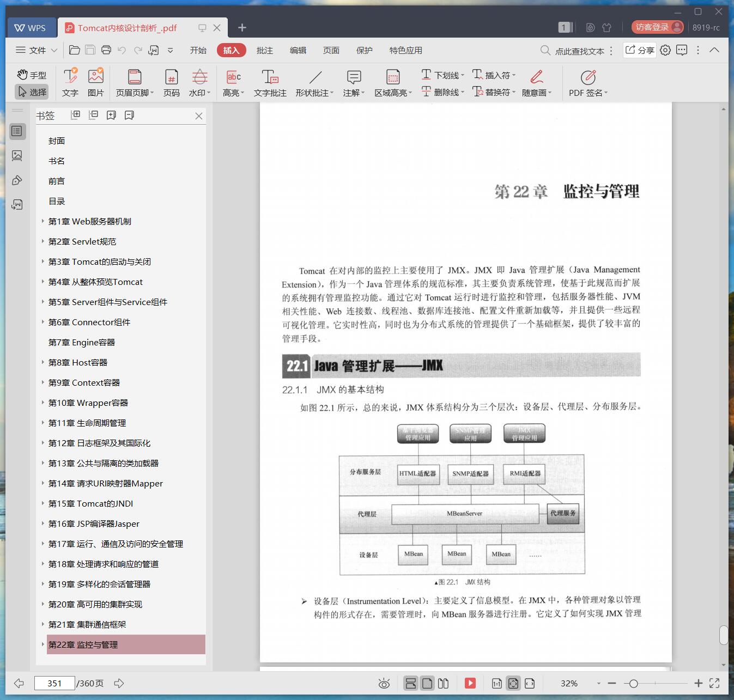734x700 pixels.
Task: Start slideshow play button in status bar
Action: 470,683
